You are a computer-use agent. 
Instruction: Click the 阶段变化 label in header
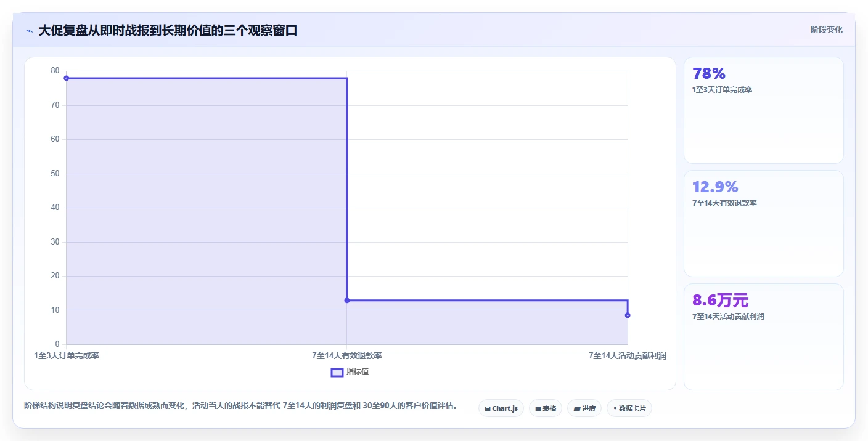coord(826,30)
